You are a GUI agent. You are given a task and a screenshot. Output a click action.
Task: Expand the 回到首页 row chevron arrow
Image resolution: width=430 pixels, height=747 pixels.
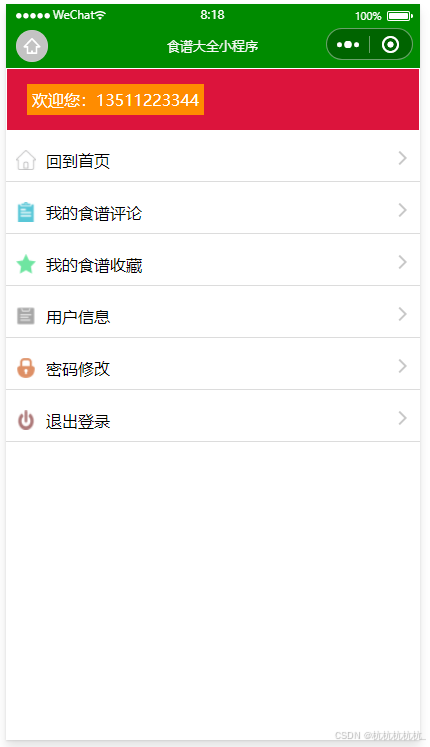(403, 158)
